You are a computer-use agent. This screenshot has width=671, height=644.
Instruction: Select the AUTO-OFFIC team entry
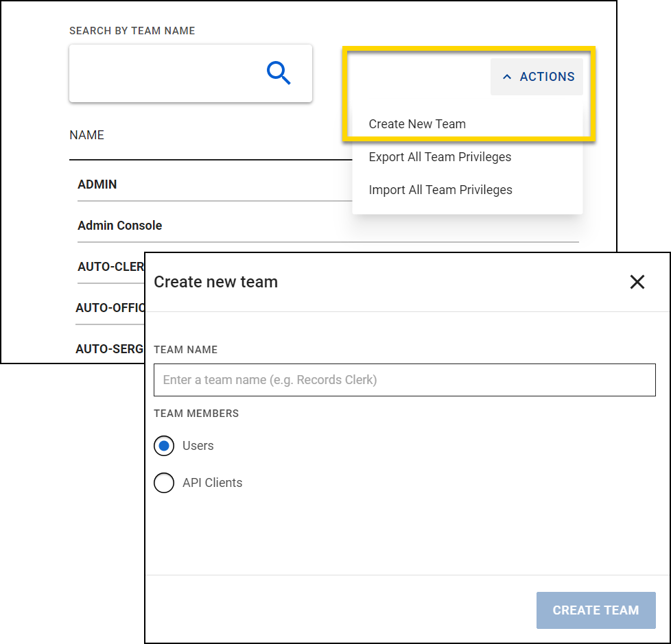click(x=110, y=308)
